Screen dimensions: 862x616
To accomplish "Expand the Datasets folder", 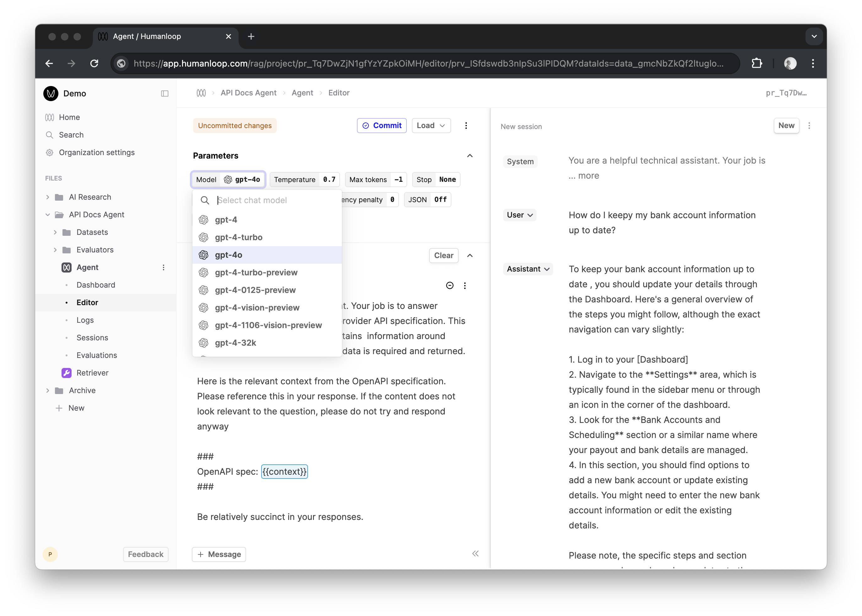I will click(55, 232).
